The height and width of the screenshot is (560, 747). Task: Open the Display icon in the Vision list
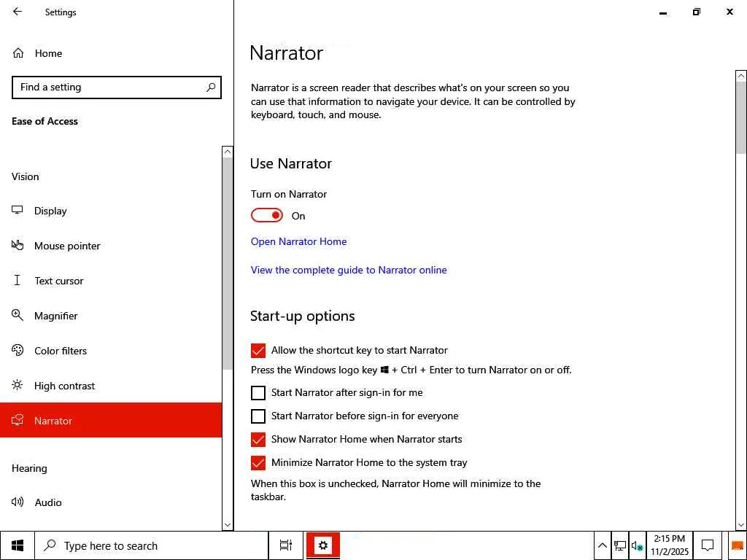pos(18,211)
